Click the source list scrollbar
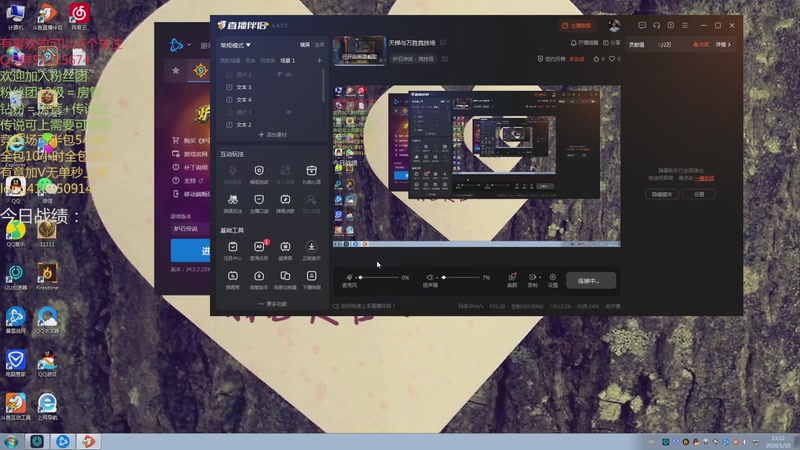 coord(323,85)
